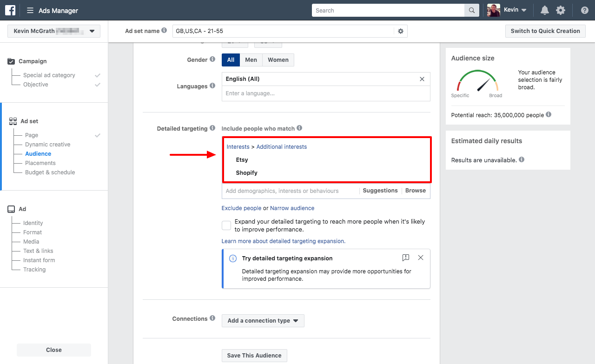The image size is (595, 364).
Task: Click the gear icon beside the ad set name
Action: pyautogui.click(x=400, y=31)
